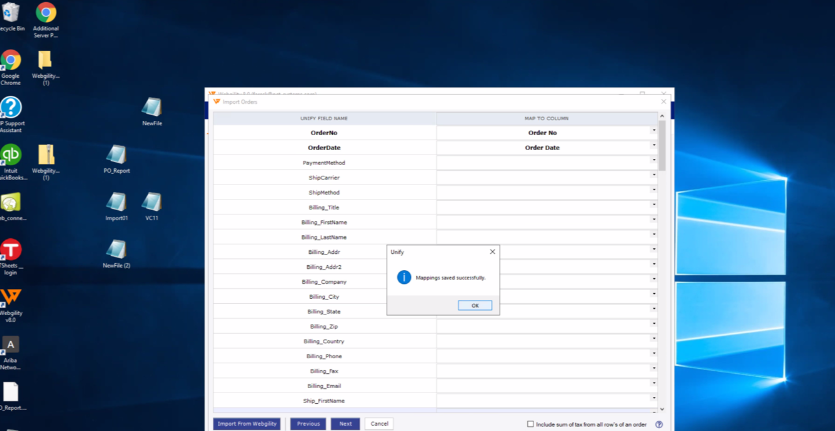
Task: Select the Billing_Zip field name
Action: point(324,326)
